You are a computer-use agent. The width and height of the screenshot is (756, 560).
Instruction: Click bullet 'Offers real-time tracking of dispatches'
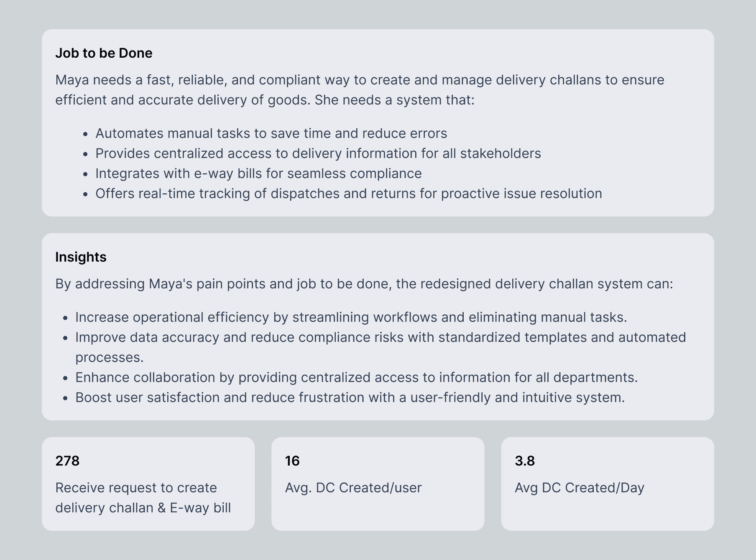pos(349,193)
